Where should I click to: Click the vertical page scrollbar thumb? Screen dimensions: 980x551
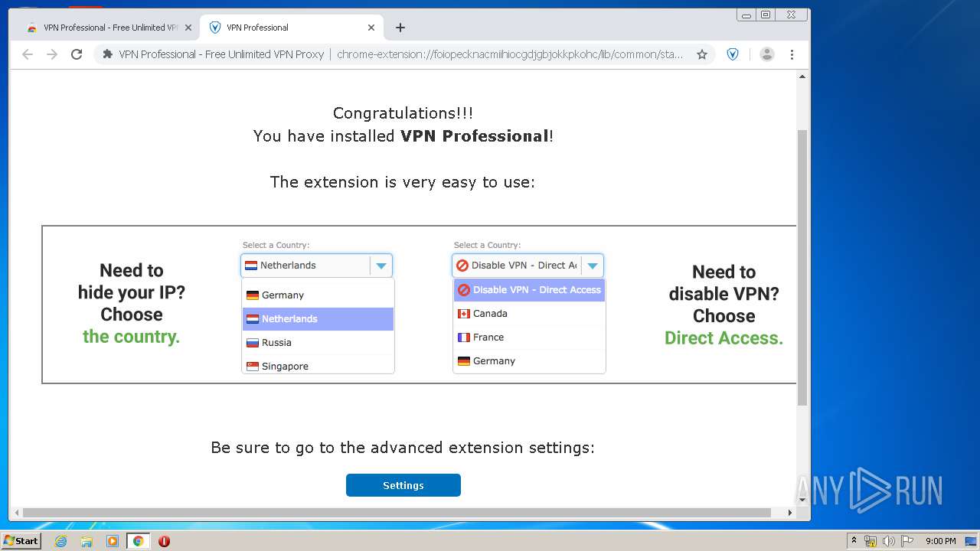click(802, 267)
